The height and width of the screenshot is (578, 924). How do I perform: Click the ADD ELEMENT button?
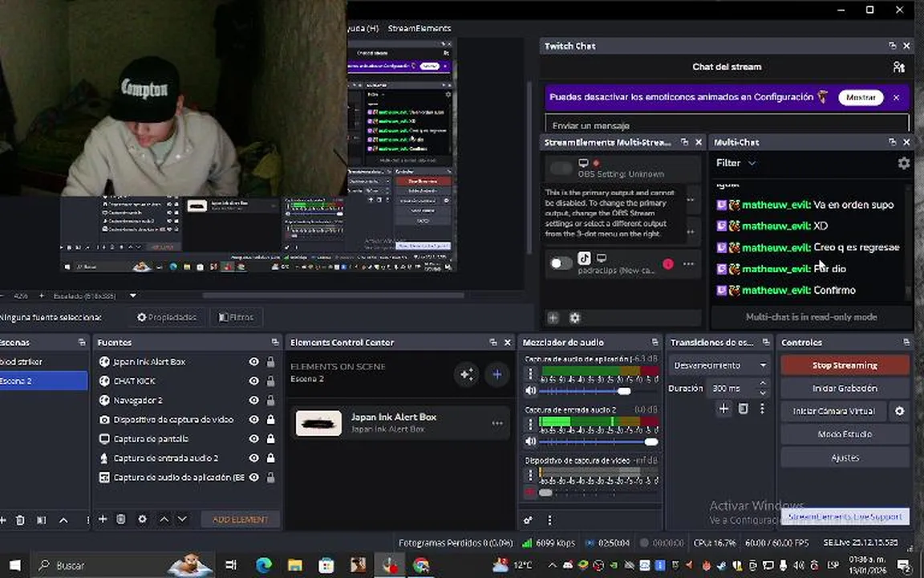point(240,519)
